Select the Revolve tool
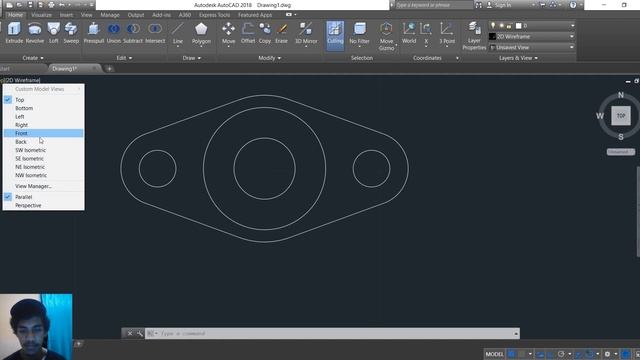The width and height of the screenshot is (640, 360). click(x=35, y=33)
